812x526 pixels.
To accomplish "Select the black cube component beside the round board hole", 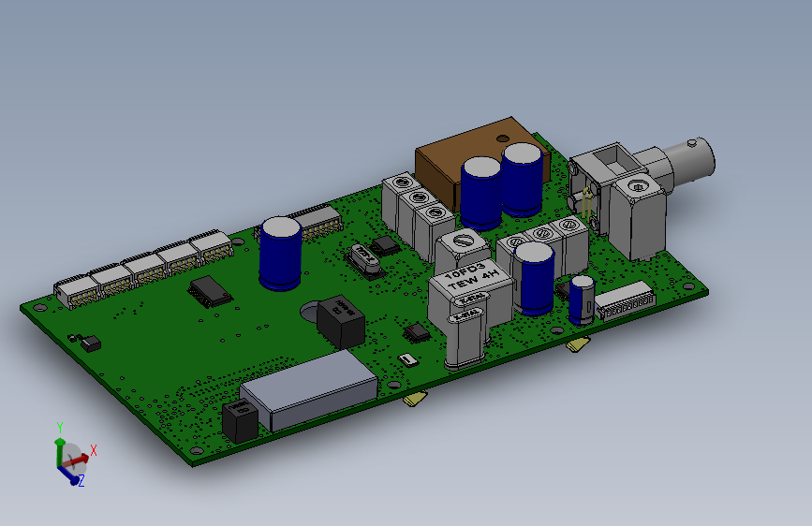I will pyautogui.click(x=341, y=321).
